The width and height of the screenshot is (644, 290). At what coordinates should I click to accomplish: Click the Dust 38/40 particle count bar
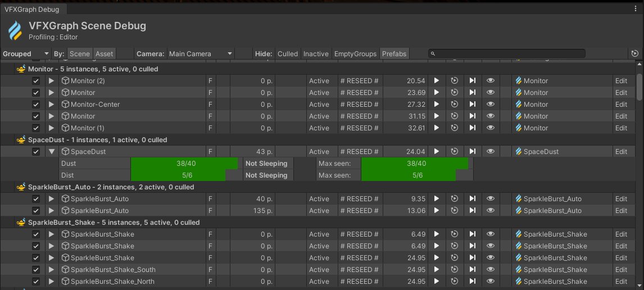[x=187, y=164]
